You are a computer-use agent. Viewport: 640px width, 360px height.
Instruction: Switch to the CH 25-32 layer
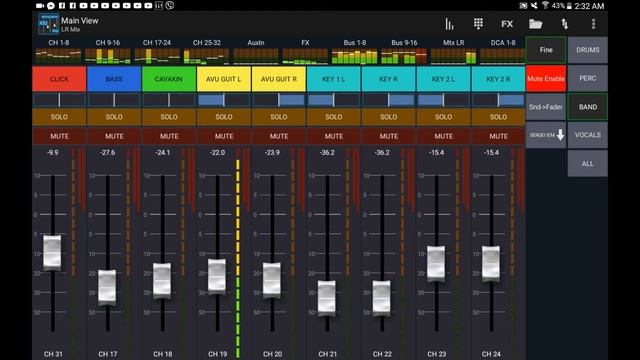207,51
